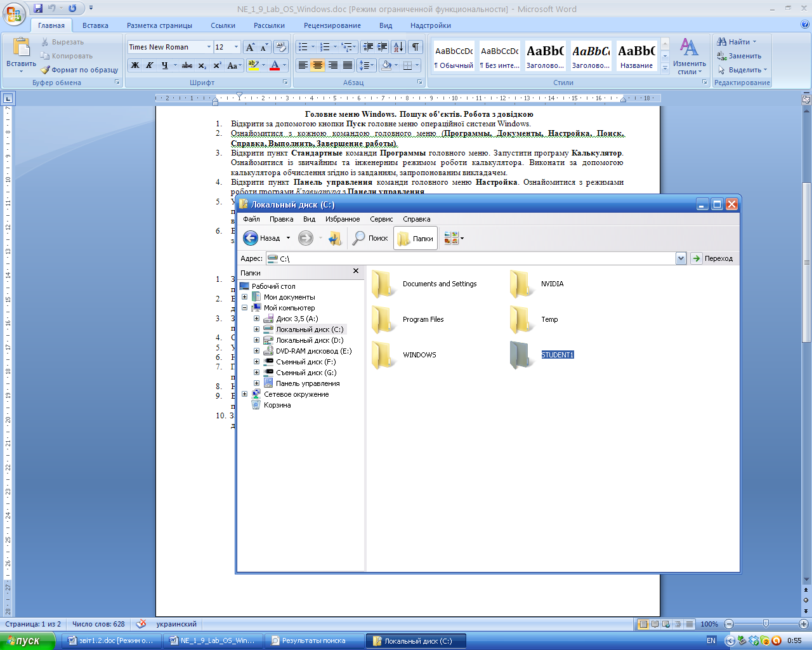Click Search (Поиск) in the Explorer toolbar
The width and height of the screenshot is (812, 650).
[370, 238]
